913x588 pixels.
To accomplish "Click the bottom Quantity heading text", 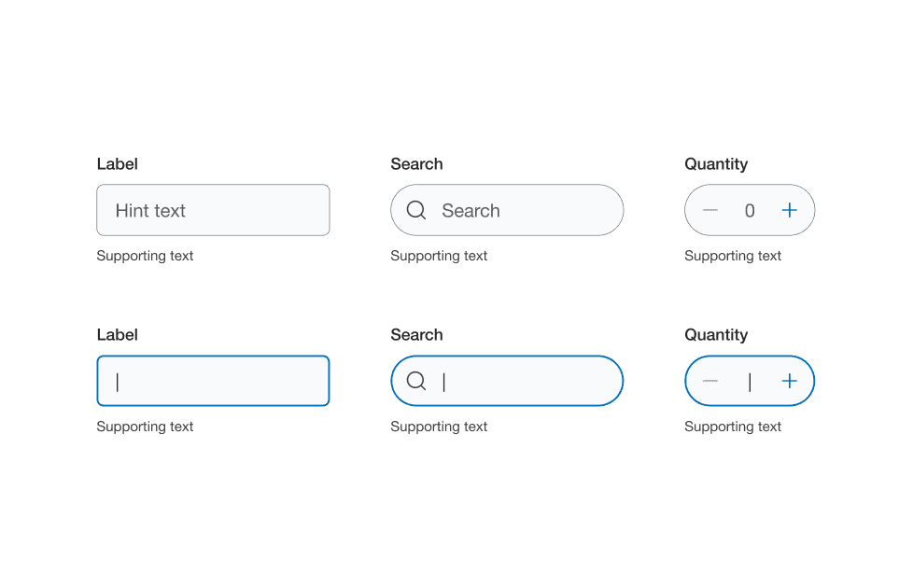I will [716, 334].
